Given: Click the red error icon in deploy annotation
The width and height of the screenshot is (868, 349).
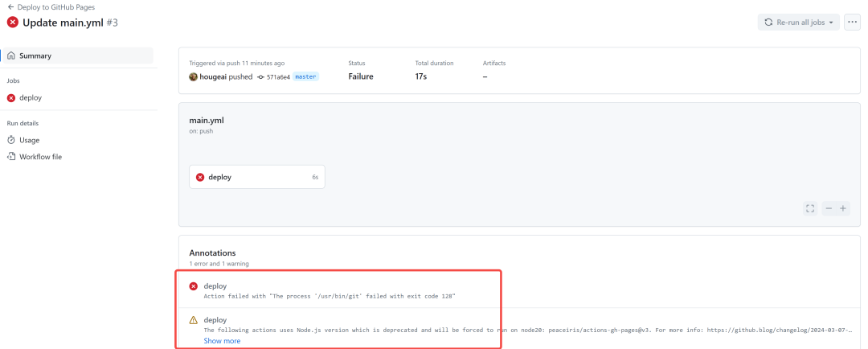Looking at the screenshot, I should click(x=194, y=286).
